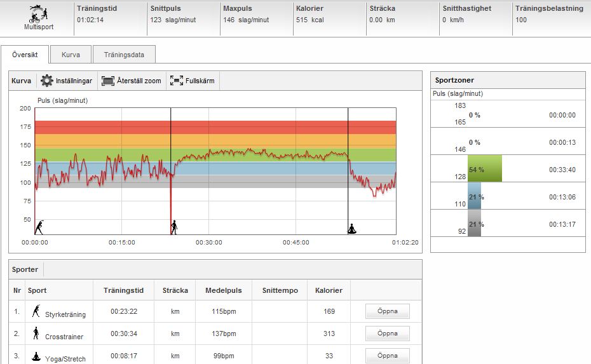The height and width of the screenshot is (364, 591).
Task: Click the blue 21 % zone bar
Action: click(474, 196)
